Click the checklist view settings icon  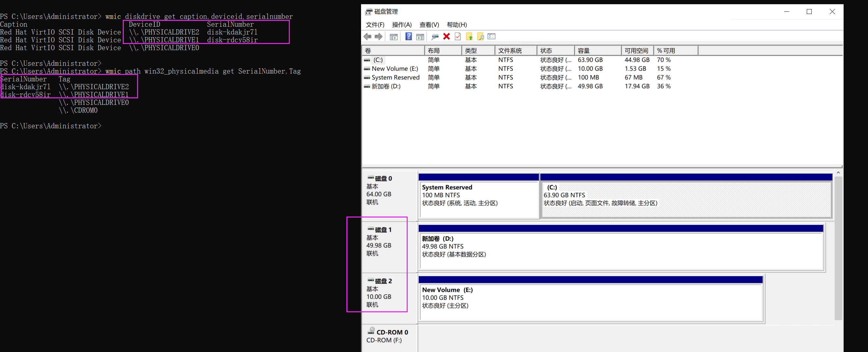(492, 36)
